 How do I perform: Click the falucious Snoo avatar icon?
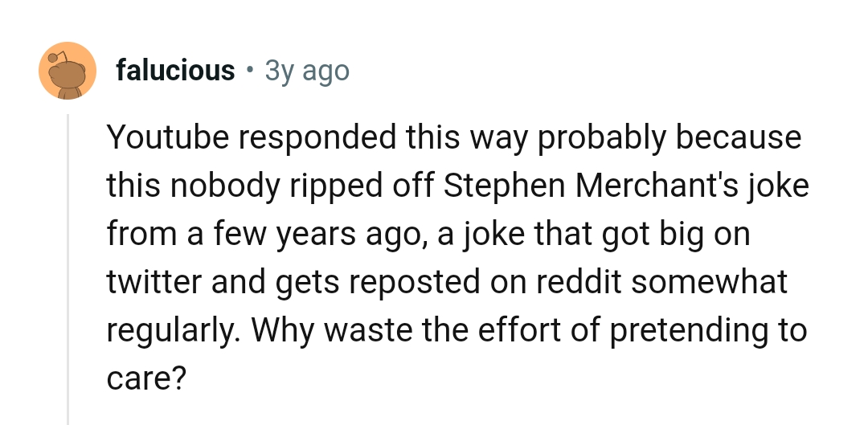68,72
